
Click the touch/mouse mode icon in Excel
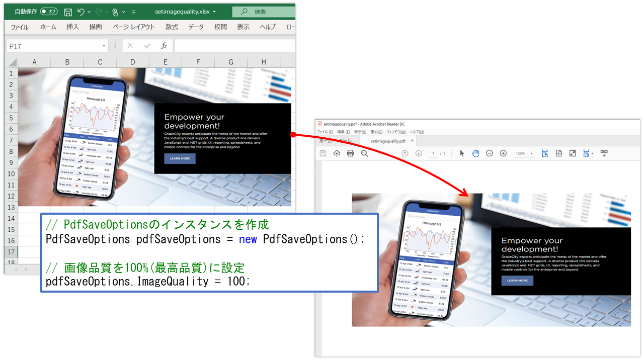[115, 12]
